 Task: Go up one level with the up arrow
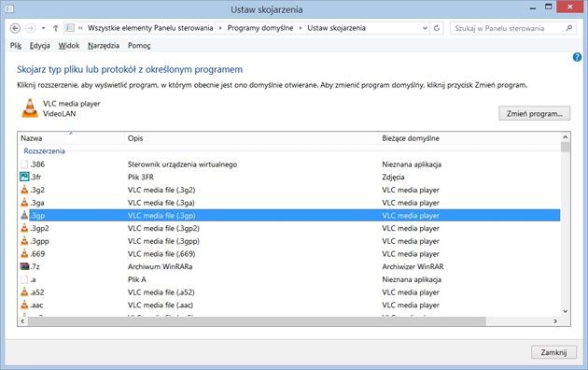55,28
